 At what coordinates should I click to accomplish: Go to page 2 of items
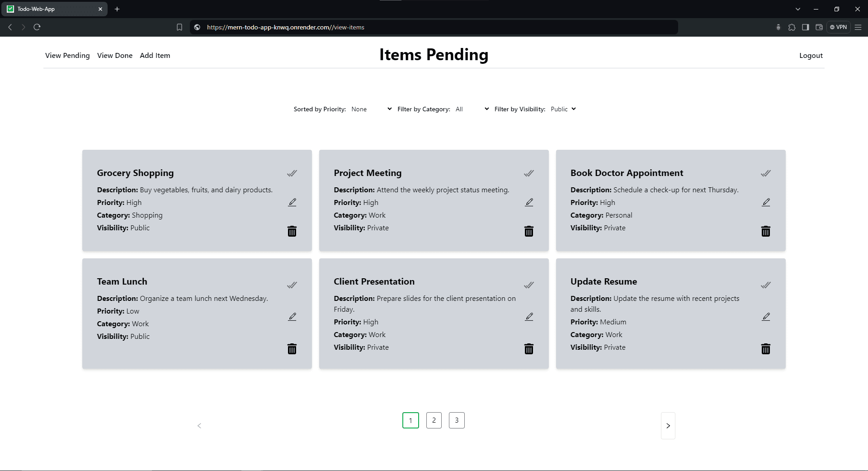coord(434,420)
